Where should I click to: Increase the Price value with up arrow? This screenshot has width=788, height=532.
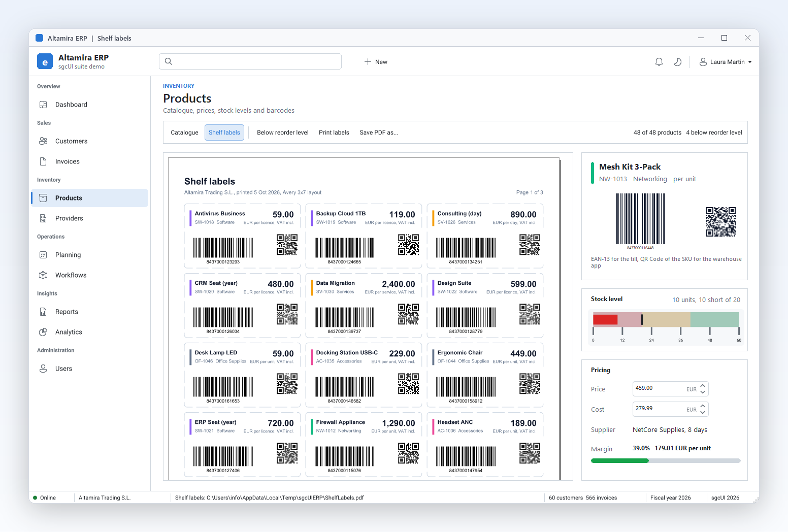[703, 386]
